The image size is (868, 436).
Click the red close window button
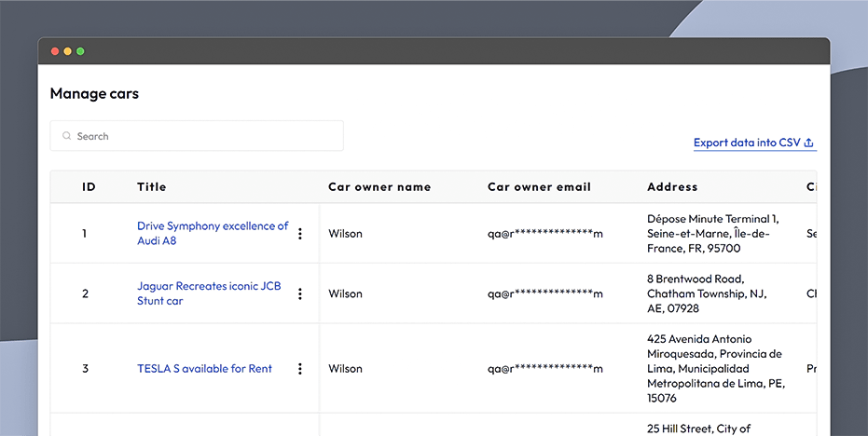(x=55, y=51)
